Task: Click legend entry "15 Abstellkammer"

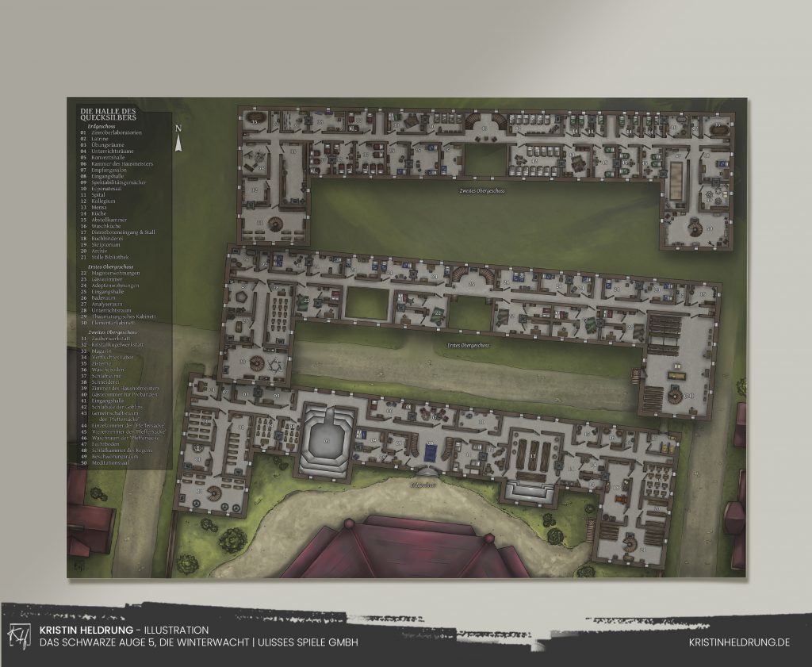Action: [104, 220]
